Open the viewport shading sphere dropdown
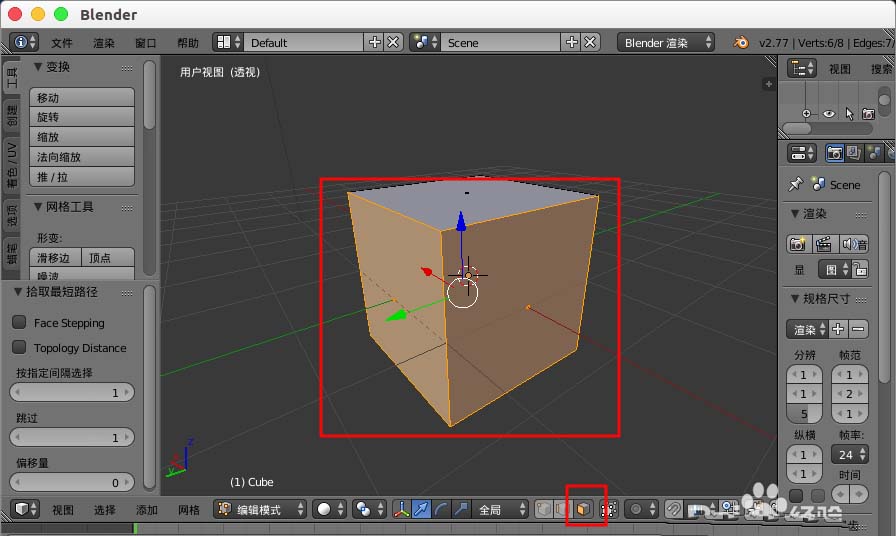 (x=330, y=509)
